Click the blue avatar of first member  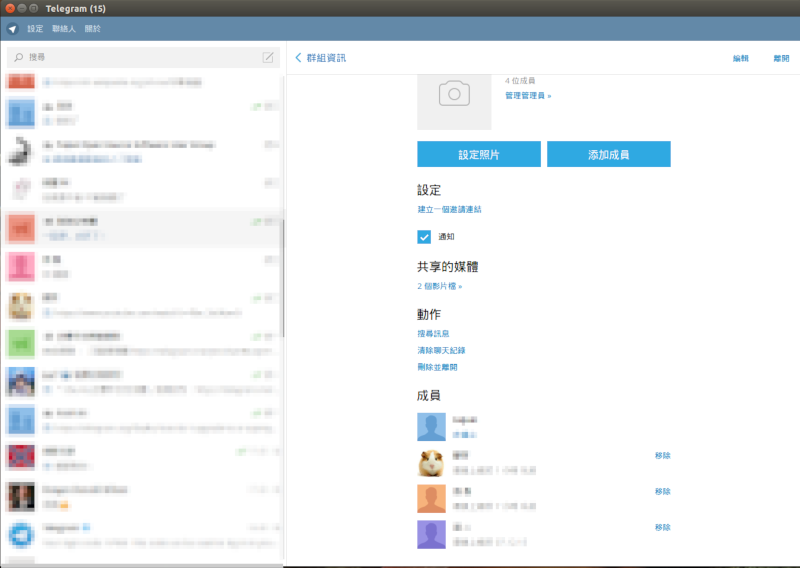point(432,427)
